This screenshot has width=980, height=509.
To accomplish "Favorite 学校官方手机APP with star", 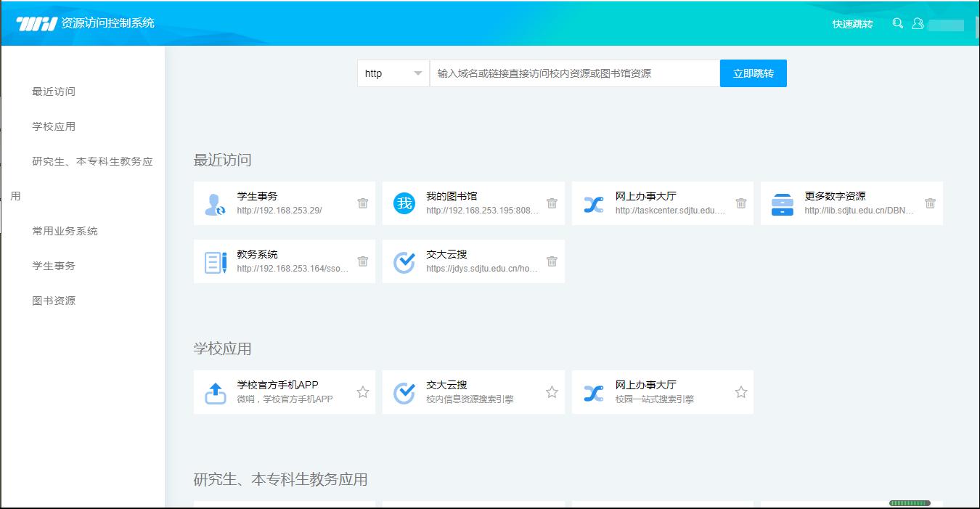I will coord(363,392).
